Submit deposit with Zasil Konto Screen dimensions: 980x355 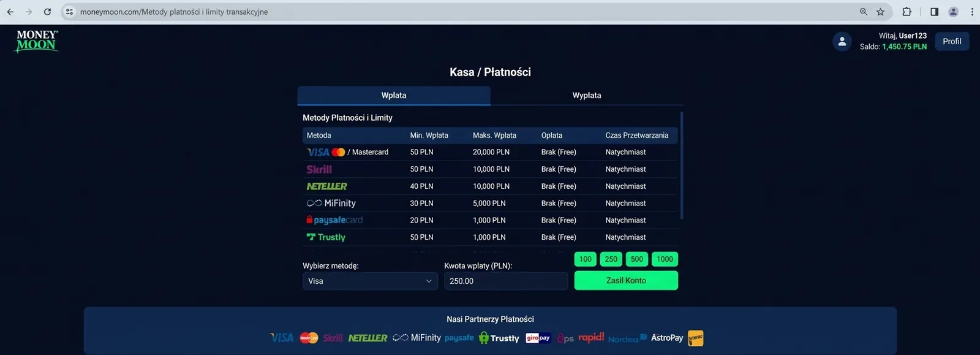coord(626,280)
